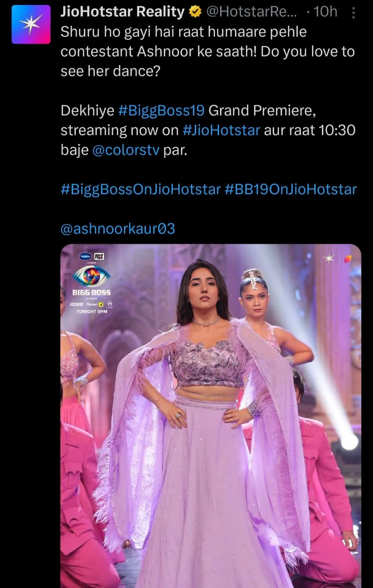Image resolution: width=373 pixels, height=588 pixels.
Task: Open JioHotstar Reality profile avatar
Action: pyautogui.click(x=31, y=24)
